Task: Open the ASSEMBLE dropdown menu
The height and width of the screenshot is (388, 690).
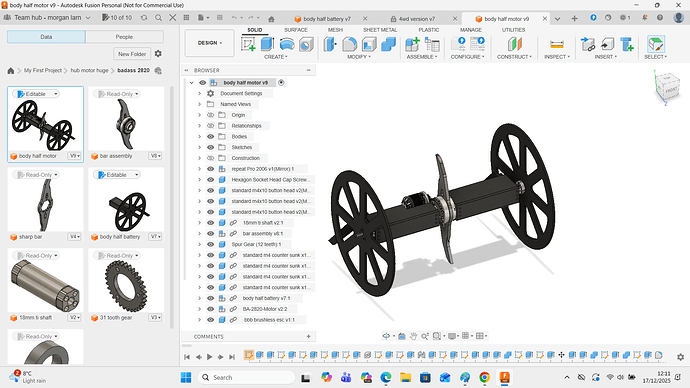Action: pos(422,57)
